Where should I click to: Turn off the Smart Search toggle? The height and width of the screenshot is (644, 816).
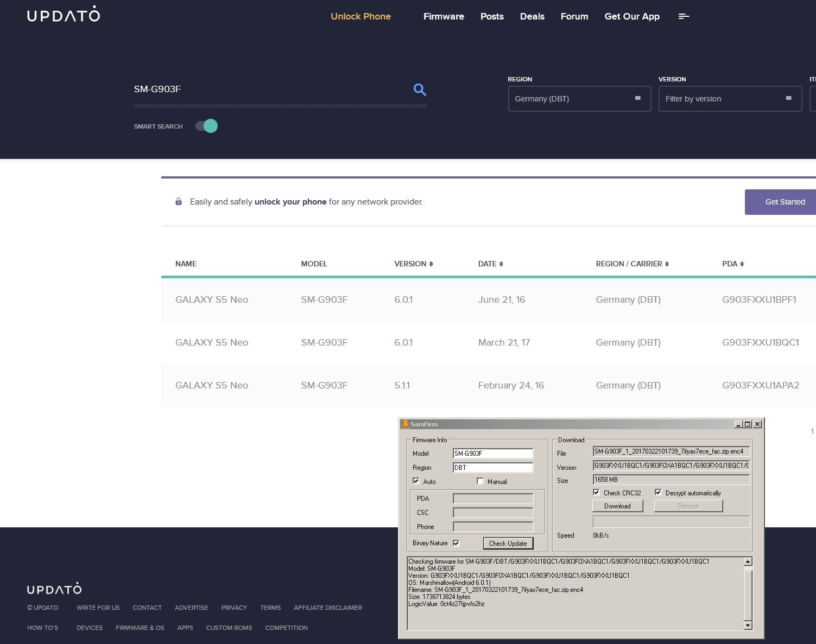207,126
